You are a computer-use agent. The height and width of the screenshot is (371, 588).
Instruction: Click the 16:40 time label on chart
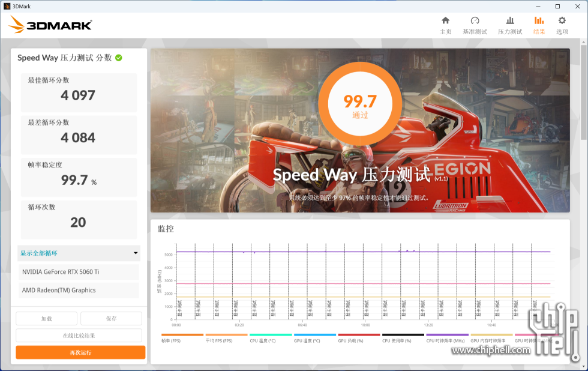491,325
